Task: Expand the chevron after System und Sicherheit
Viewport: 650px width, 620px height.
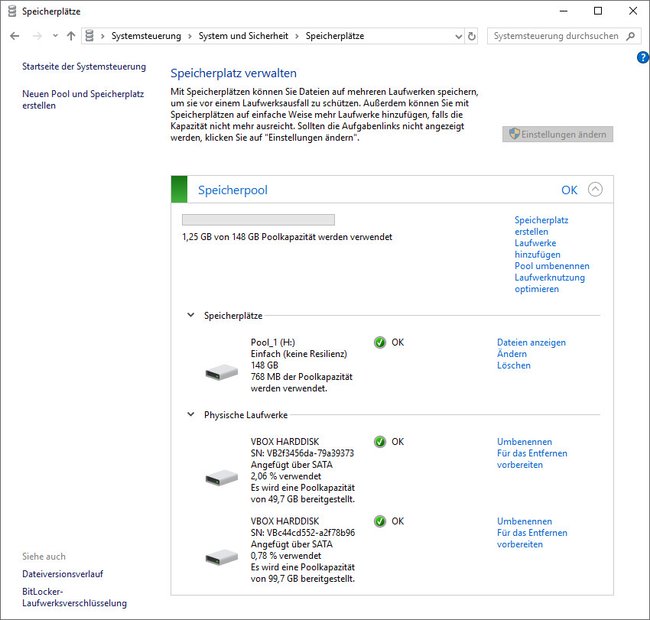Action: click(297, 36)
